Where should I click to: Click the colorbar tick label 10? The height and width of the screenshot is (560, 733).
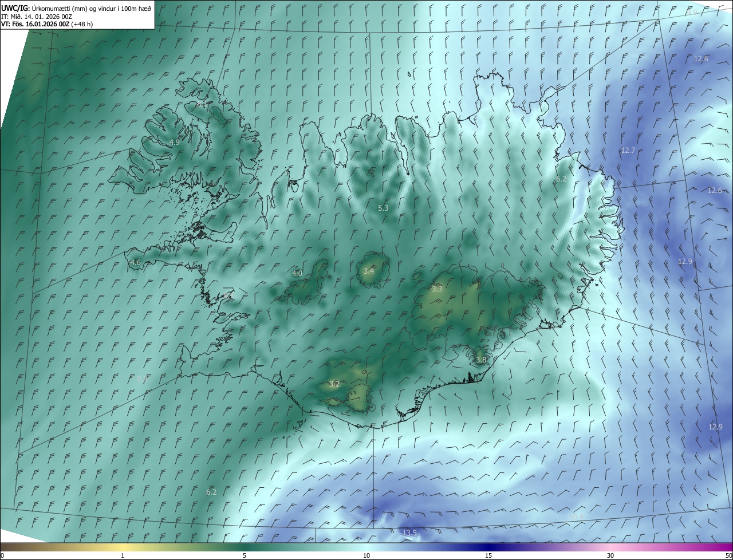[x=366, y=556]
